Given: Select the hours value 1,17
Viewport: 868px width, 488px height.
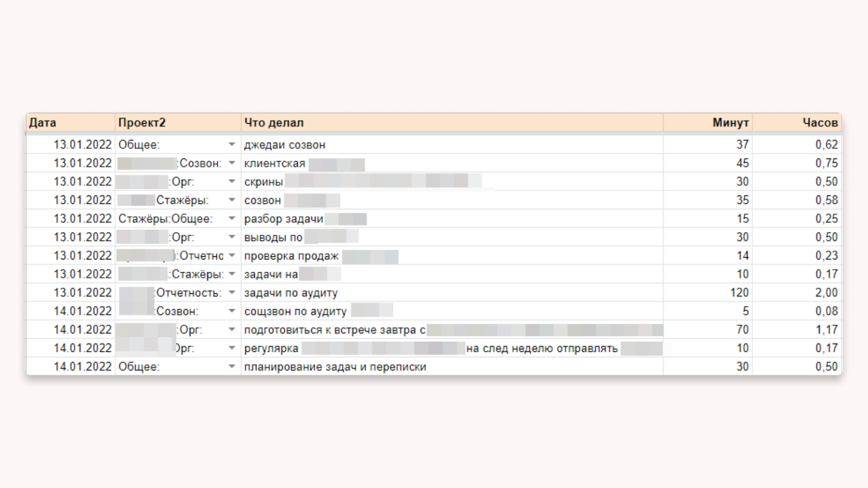Looking at the screenshot, I should click(x=827, y=330).
